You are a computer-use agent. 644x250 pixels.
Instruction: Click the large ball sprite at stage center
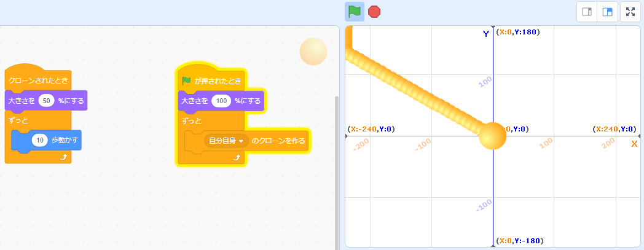click(492, 136)
